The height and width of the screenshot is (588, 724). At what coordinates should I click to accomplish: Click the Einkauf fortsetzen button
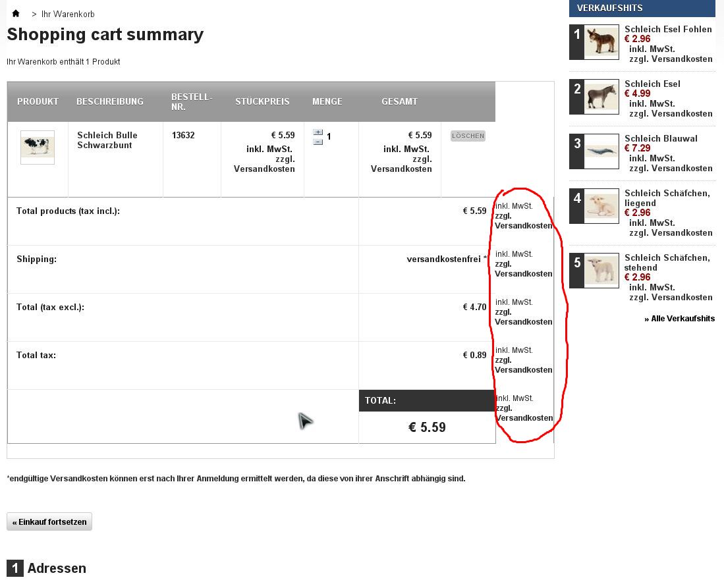[49, 521]
